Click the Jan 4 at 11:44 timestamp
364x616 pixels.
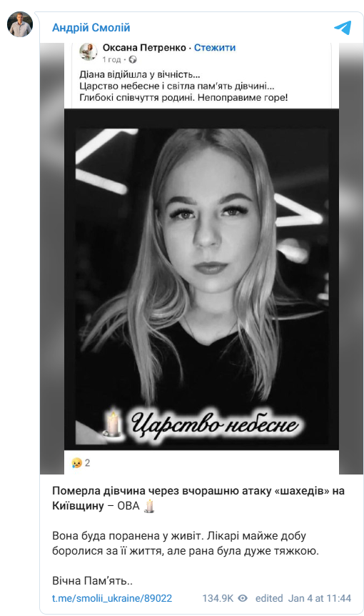click(319, 598)
